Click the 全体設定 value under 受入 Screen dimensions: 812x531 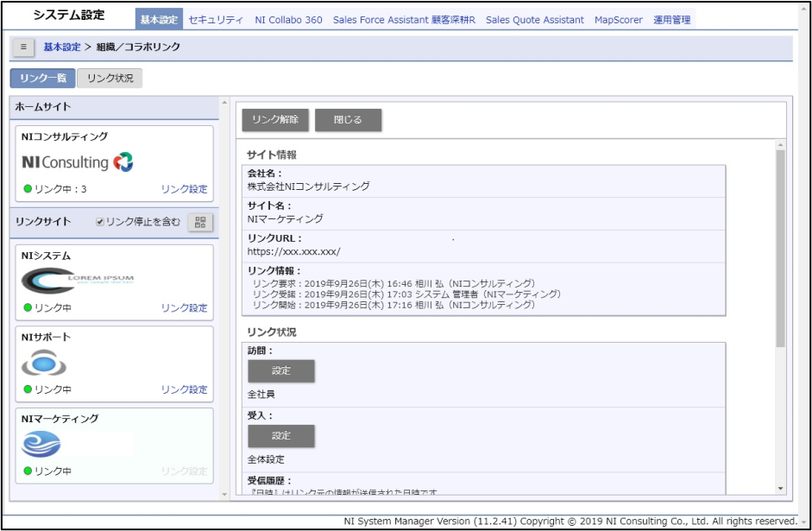(x=266, y=459)
